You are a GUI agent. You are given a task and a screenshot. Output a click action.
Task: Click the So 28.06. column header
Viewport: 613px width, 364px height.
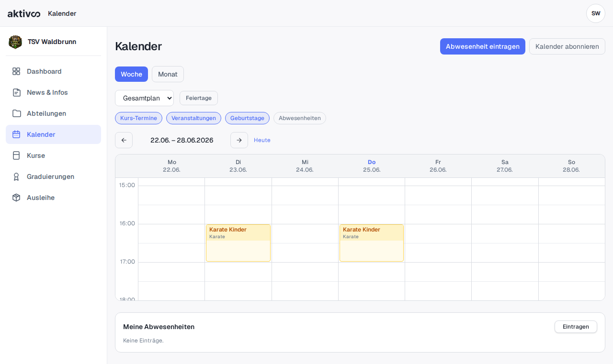(x=571, y=166)
